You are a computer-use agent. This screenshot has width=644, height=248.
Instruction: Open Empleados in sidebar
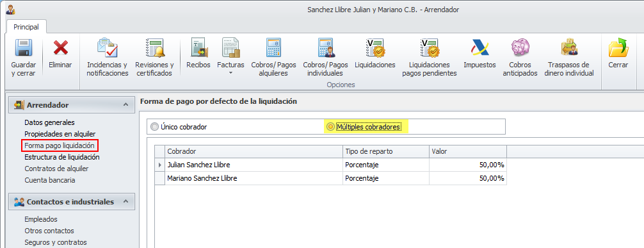tap(41, 219)
